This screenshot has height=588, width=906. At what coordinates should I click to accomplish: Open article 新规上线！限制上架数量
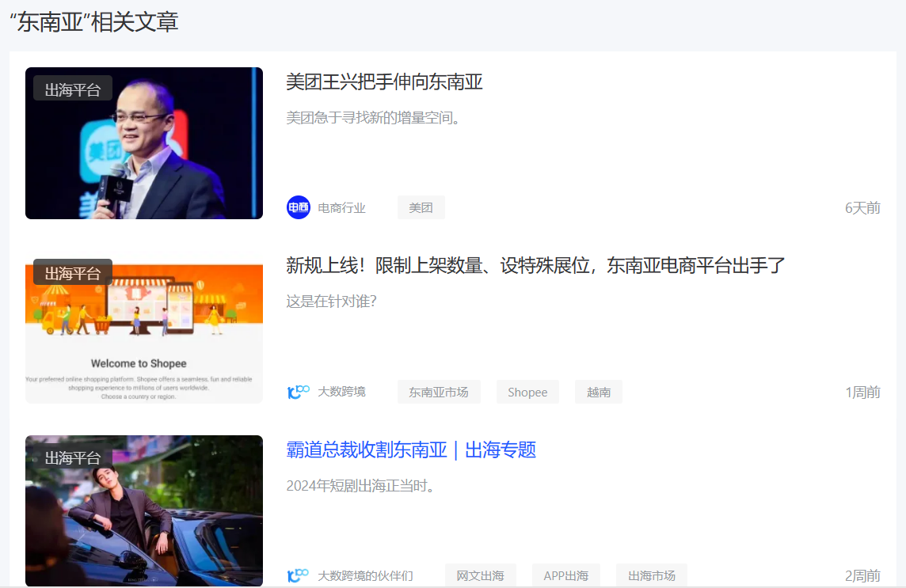point(535,266)
